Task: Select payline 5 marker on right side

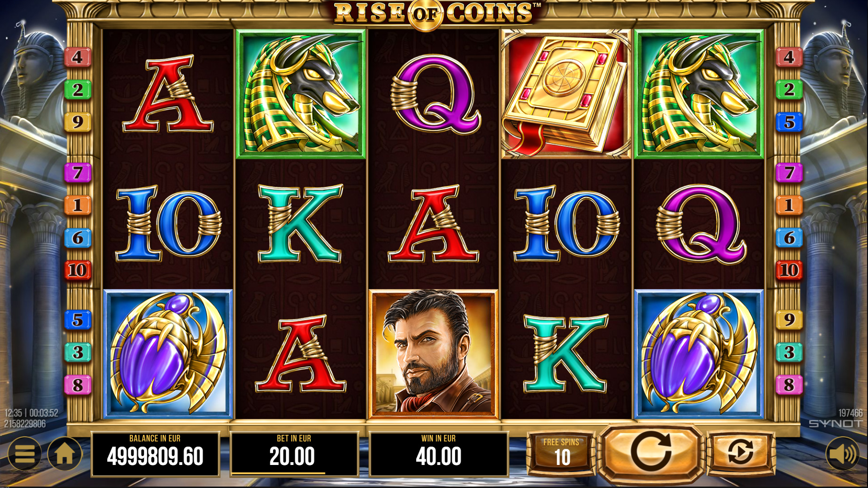Action: [789, 122]
